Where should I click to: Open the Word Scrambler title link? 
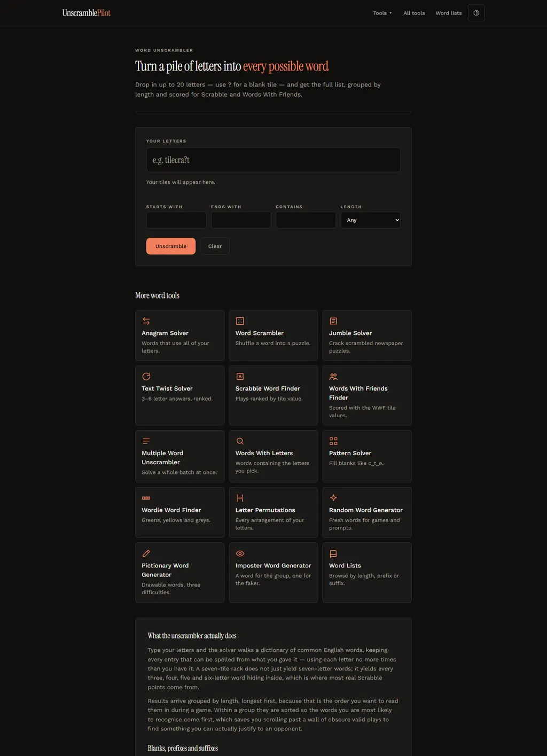pyautogui.click(x=260, y=333)
